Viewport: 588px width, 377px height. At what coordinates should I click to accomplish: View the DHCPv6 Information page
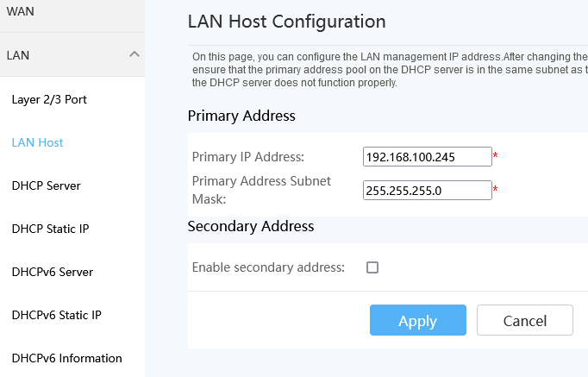tap(67, 358)
